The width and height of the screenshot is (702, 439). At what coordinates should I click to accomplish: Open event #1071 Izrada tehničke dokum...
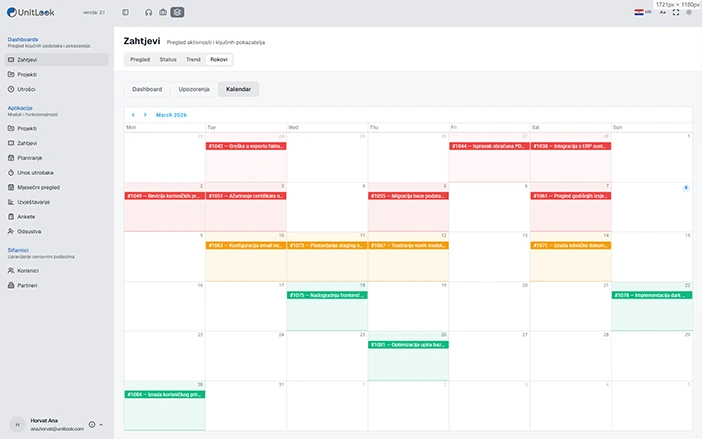(571, 245)
